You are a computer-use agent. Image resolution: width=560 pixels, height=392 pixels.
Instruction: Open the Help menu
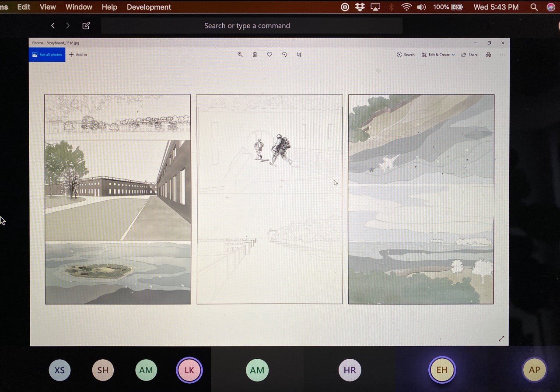(109, 7)
